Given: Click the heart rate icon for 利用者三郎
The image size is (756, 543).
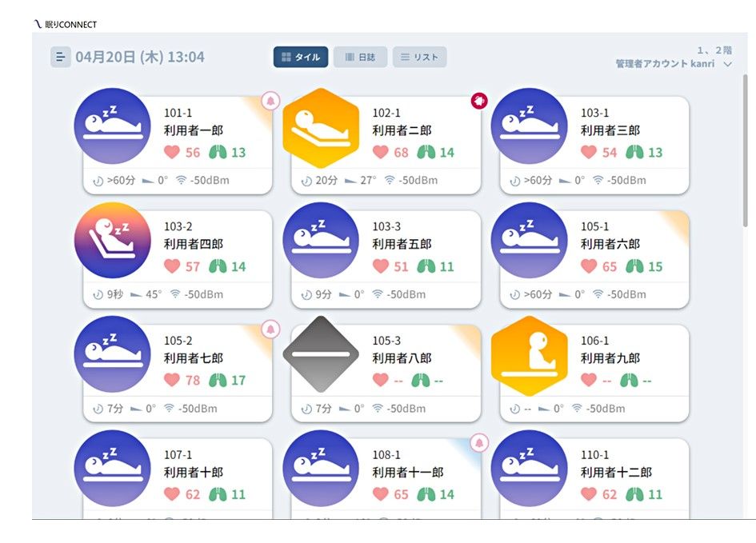Looking at the screenshot, I should 589,153.
